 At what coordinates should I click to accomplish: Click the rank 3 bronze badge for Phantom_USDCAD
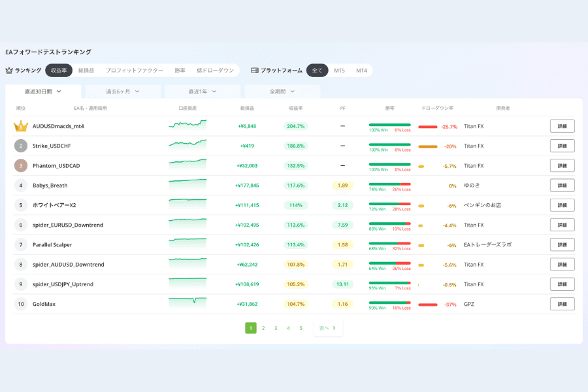pyautogui.click(x=21, y=165)
